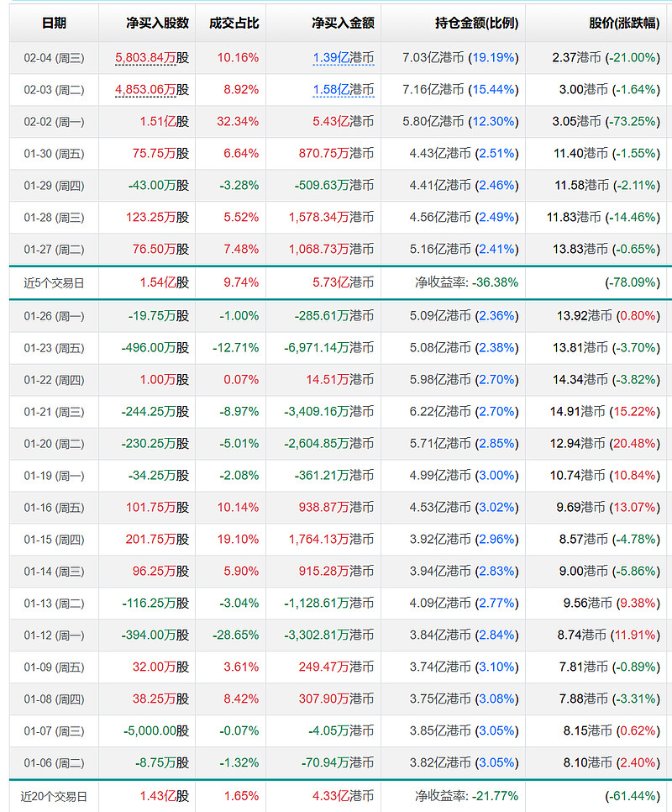Click the -509.63万港币 amount cell
Viewport: 672px width, 812px height.
(x=334, y=186)
